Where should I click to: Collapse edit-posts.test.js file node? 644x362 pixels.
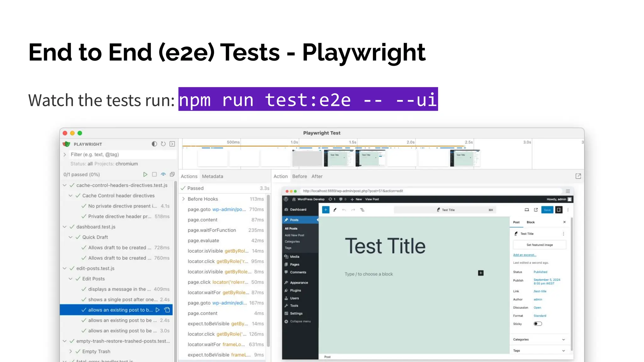(65, 268)
